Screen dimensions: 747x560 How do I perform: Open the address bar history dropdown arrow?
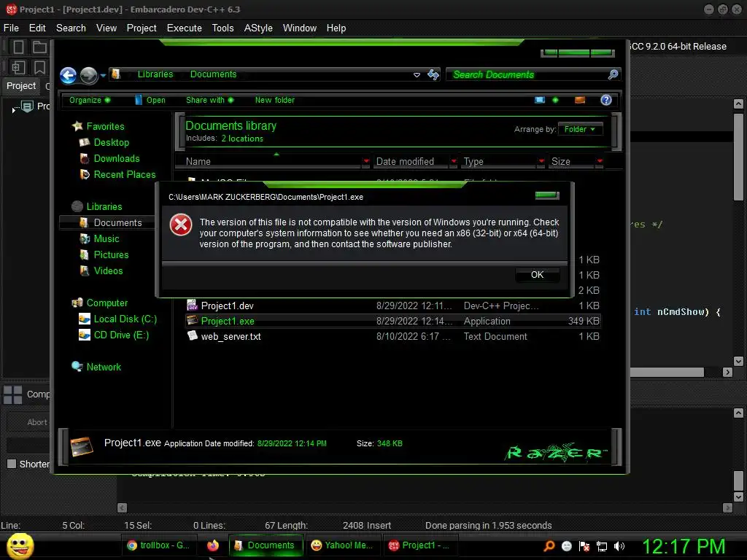tap(417, 75)
